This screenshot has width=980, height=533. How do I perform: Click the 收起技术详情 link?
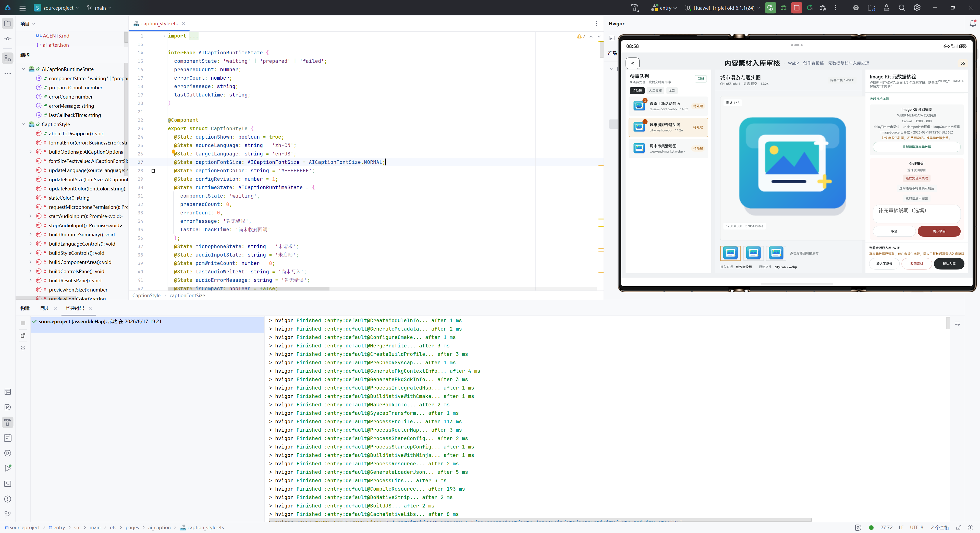pos(879,99)
